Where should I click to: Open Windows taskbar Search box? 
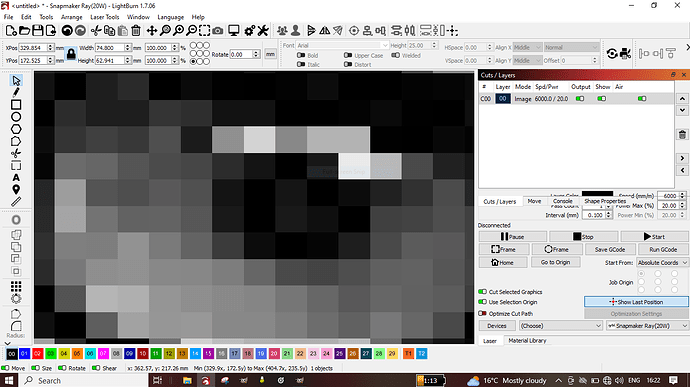(85, 380)
